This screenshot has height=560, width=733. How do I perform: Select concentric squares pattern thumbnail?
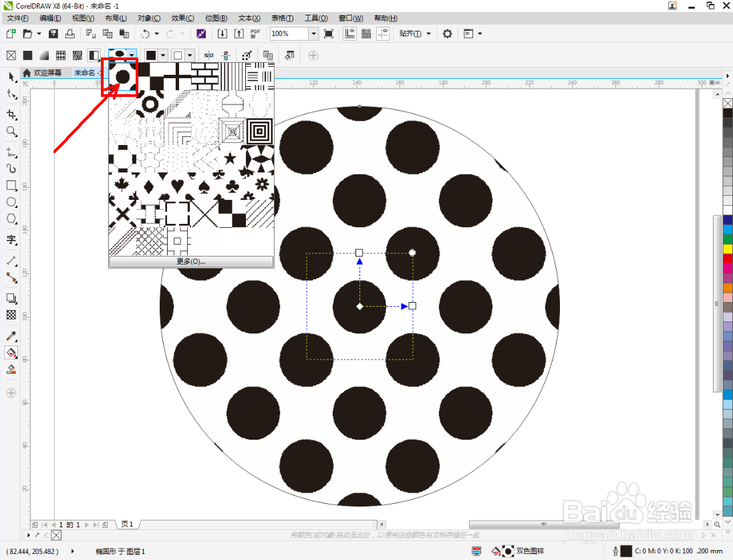[259, 132]
